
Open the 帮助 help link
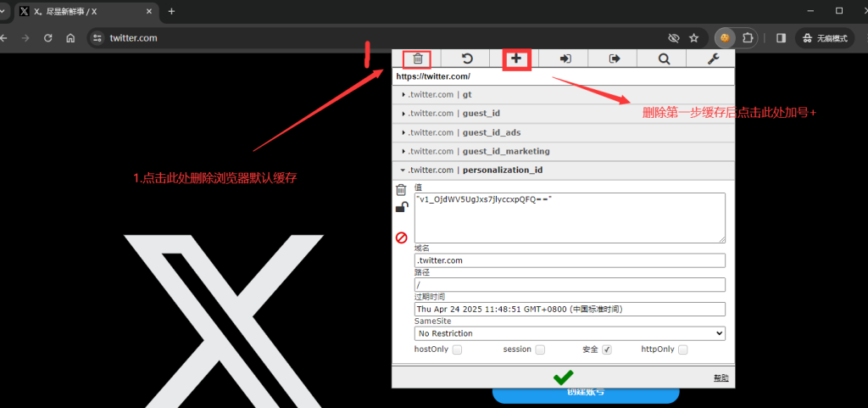click(721, 378)
